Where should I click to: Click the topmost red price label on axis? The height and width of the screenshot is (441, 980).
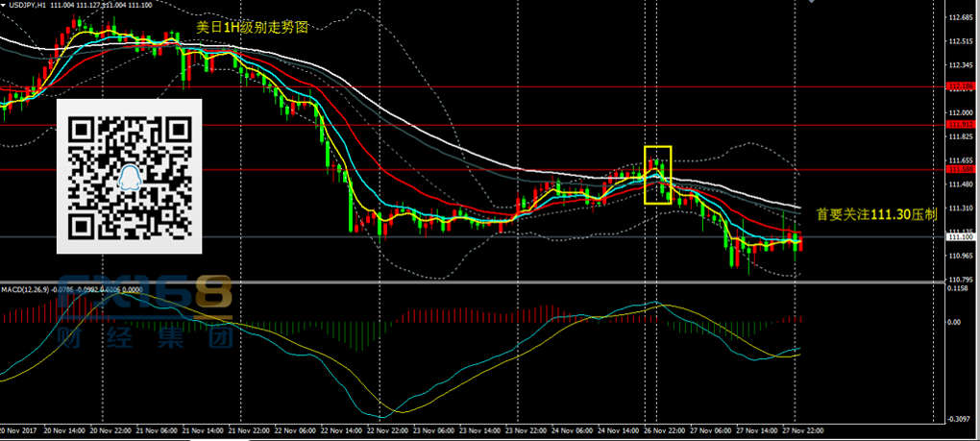(960, 86)
